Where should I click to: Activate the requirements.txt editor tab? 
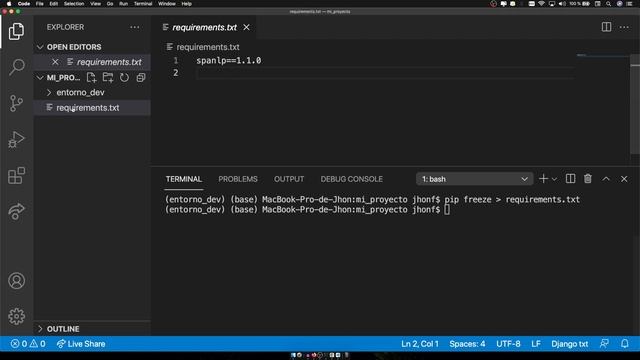pos(204,27)
